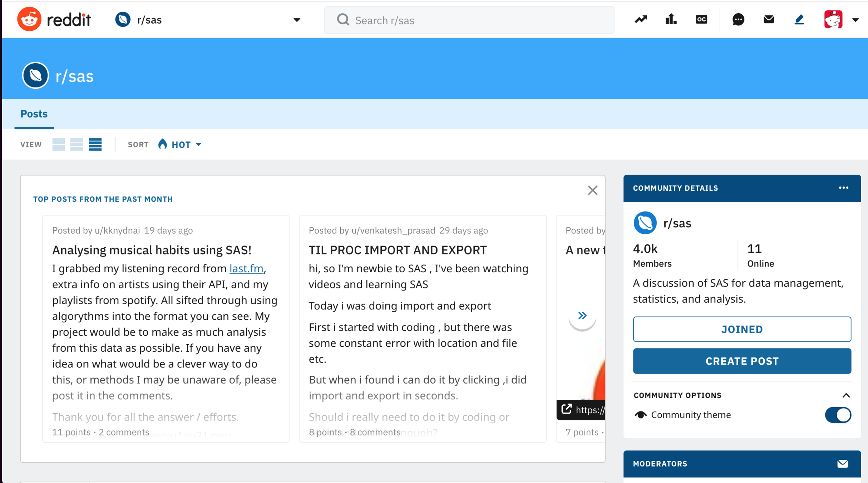868x483 pixels.
Task: Open the Popular trending arrow icon
Action: [x=641, y=19]
